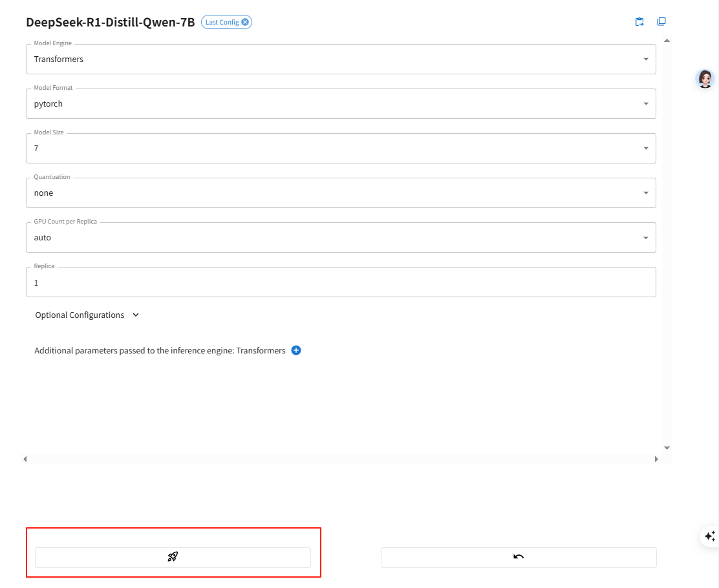Viewport: 719px width, 588px height.
Task: Open the Model Size dropdown
Action: pyautogui.click(x=341, y=149)
